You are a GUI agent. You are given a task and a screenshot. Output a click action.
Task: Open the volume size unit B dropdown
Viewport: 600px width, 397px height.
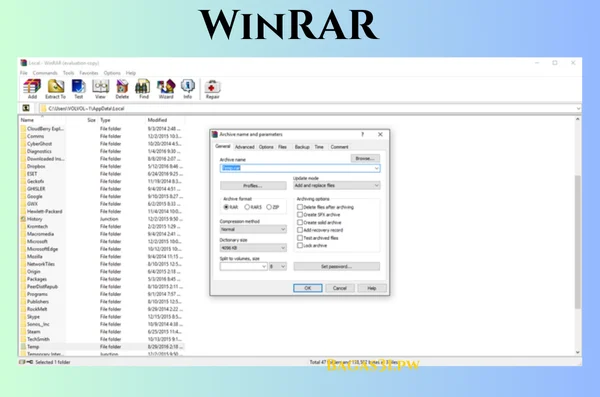[x=277, y=266]
